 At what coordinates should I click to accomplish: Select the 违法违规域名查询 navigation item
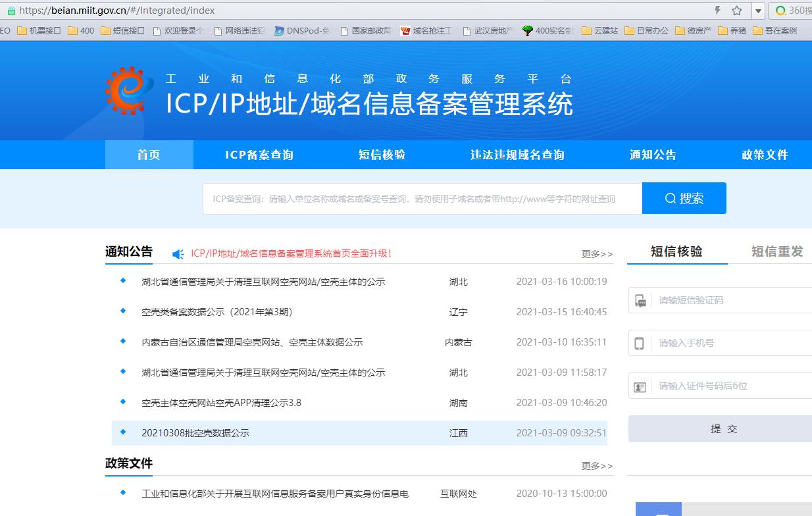(x=516, y=154)
